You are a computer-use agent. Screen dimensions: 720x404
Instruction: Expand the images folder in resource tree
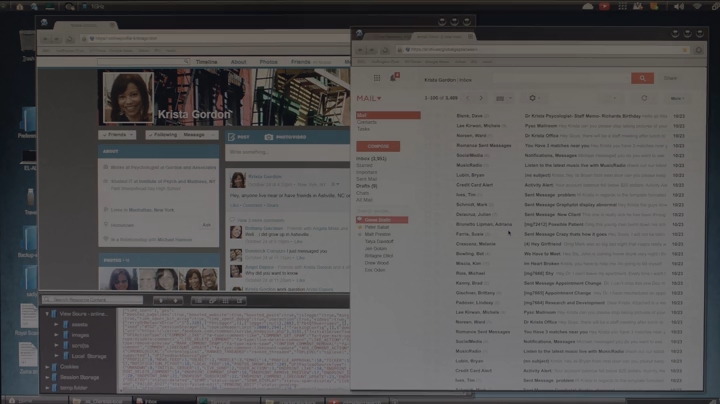coord(57,335)
